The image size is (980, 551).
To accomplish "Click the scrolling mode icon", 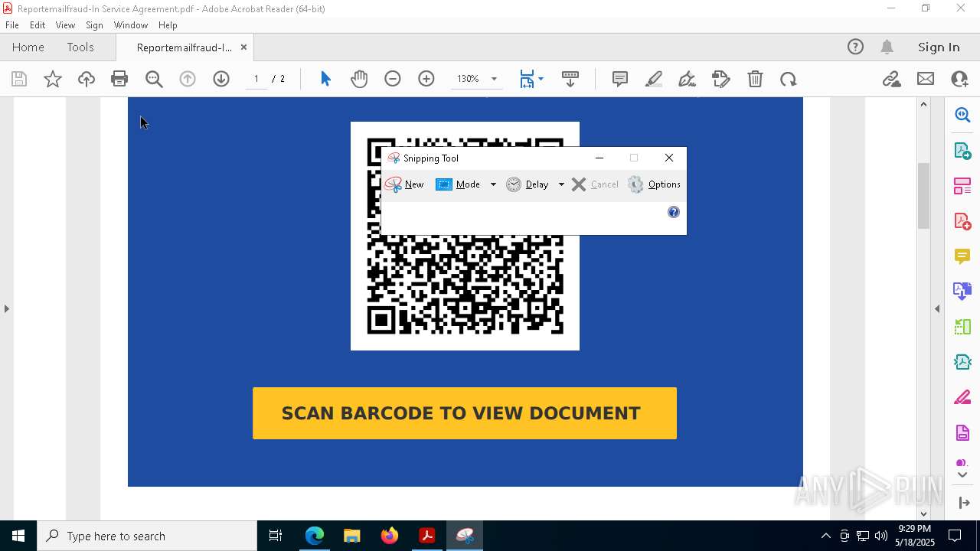I will [570, 79].
